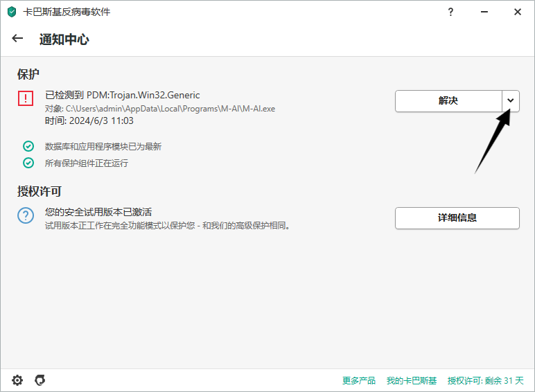Open the 更多产品 link
This screenshot has height=392, width=535.
click(358, 380)
